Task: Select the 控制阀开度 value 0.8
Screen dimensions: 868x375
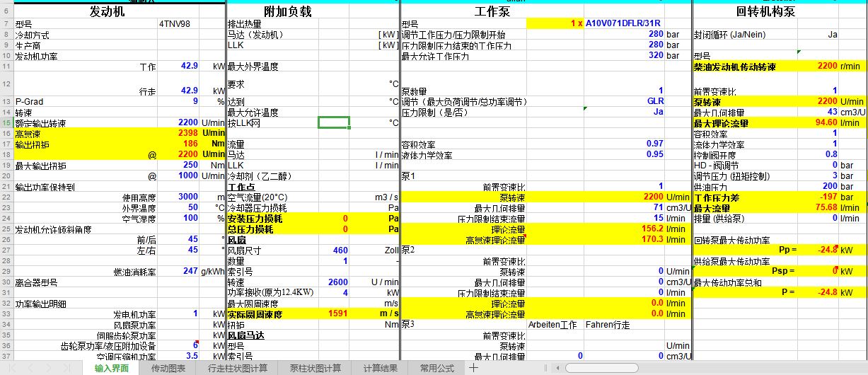Action: pos(818,154)
